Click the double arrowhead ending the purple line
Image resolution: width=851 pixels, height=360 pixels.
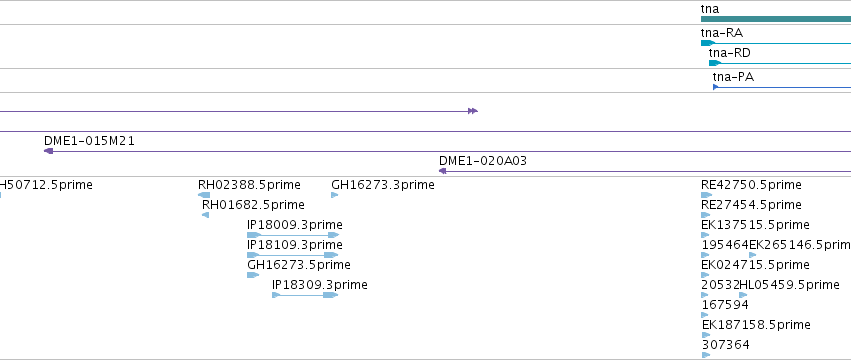pyautogui.click(x=473, y=111)
